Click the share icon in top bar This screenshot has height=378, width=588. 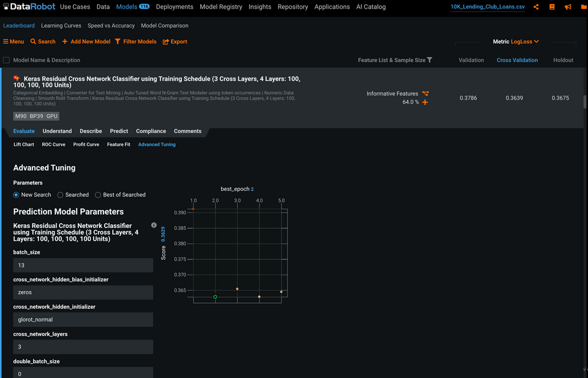[x=536, y=7]
